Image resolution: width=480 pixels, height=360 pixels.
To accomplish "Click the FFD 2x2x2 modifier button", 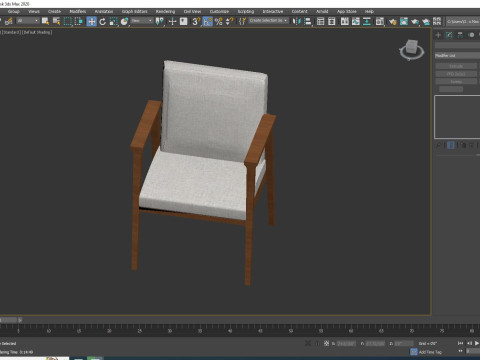I will [456, 74].
